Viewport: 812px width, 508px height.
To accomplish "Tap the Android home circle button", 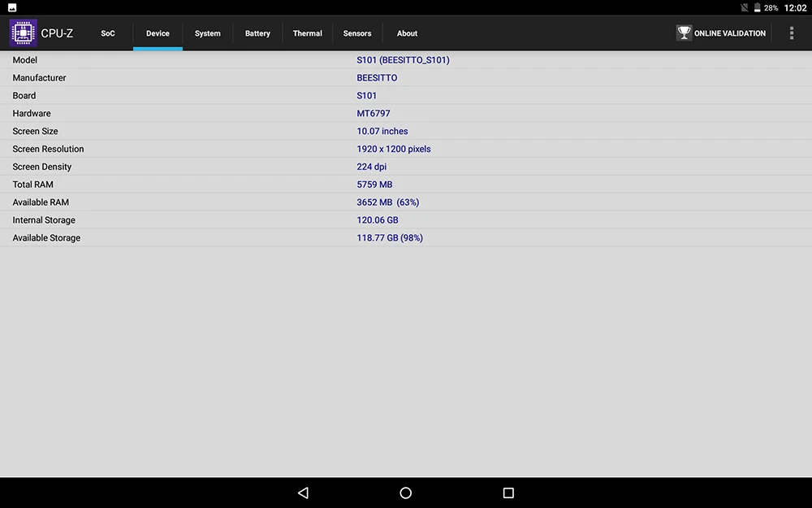I will [x=406, y=493].
